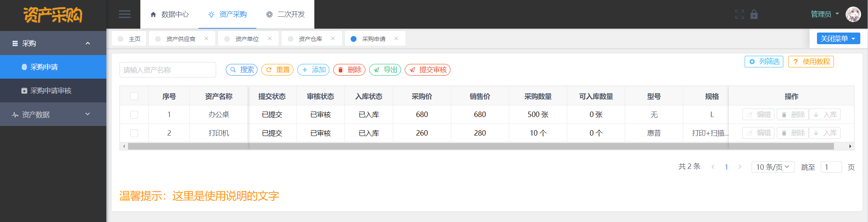
Task: Click the 500 张 quantity cell
Action: [538, 115]
